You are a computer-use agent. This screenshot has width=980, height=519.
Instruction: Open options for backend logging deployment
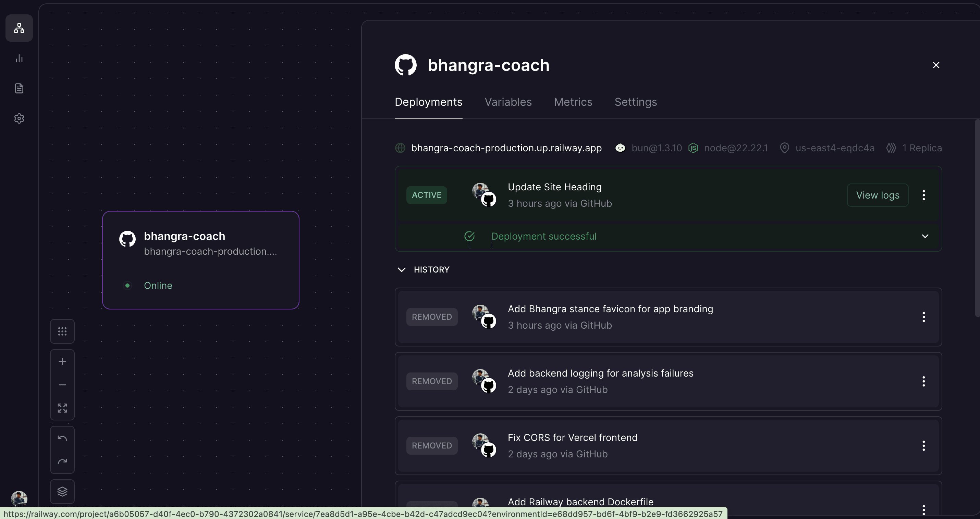pos(924,381)
